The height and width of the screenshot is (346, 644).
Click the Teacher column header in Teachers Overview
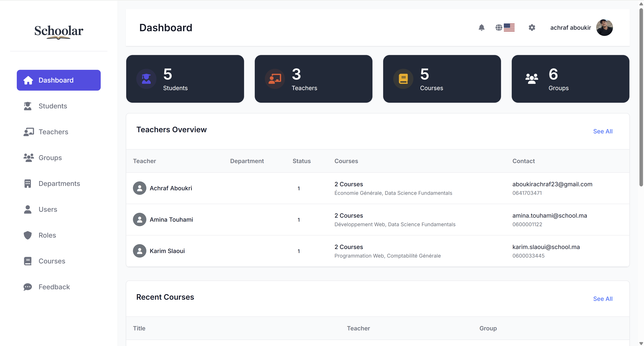click(145, 161)
